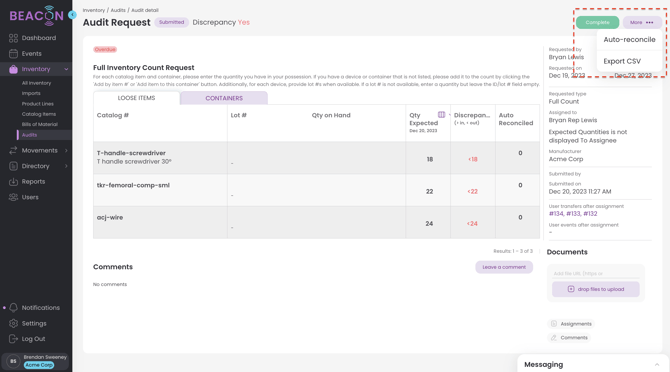670x372 pixels.
Task: Expand the Messaging panel chevron
Action: 657,364
